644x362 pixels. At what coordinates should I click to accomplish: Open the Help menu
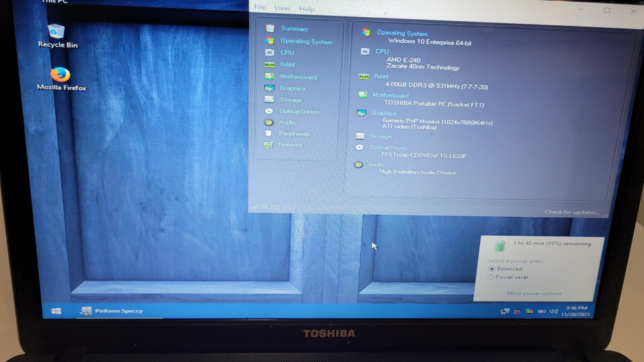coord(307,9)
